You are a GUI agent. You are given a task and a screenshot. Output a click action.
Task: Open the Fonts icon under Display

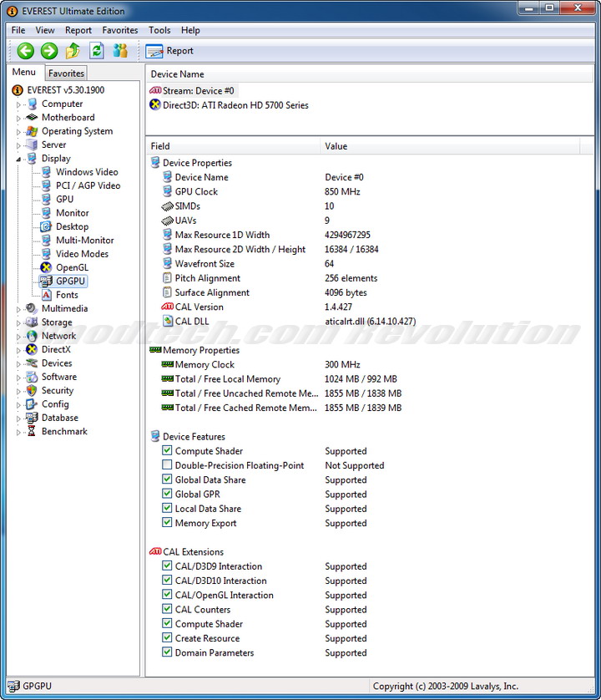pos(47,295)
